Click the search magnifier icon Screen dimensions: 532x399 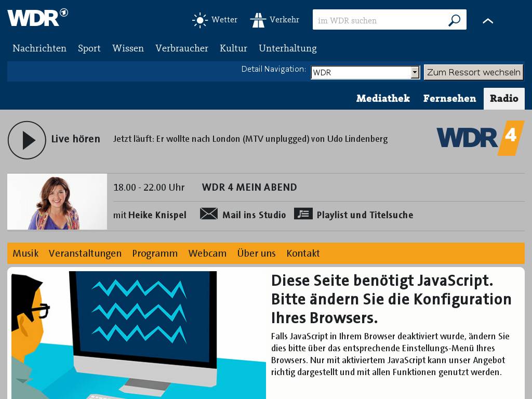tap(454, 20)
